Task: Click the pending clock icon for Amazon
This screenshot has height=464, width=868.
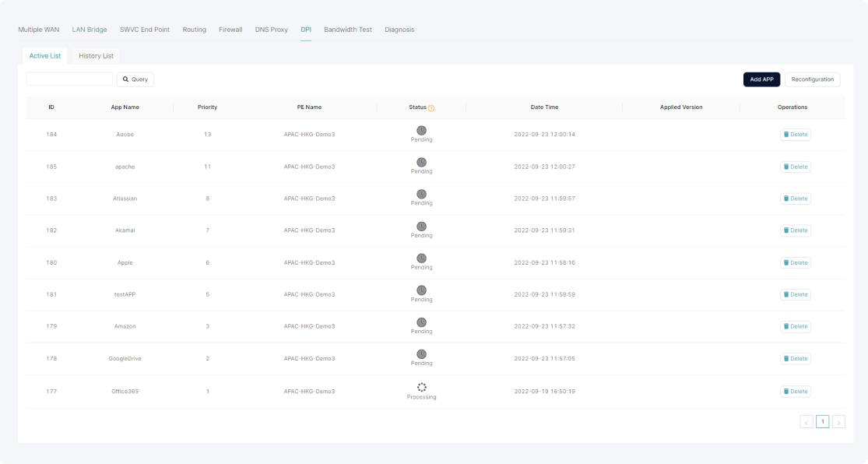Action: tap(421, 322)
